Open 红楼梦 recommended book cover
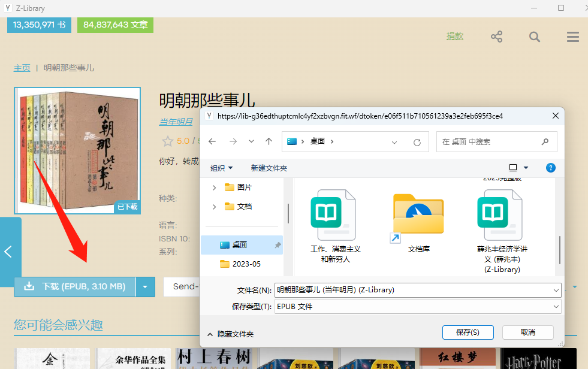The width and height of the screenshot is (588, 369). coord(457,358)
